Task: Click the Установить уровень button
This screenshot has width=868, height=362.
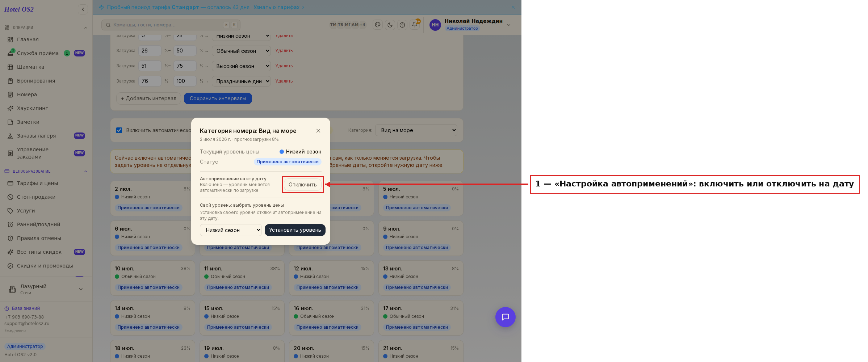Action: click(x=295, y=230)
